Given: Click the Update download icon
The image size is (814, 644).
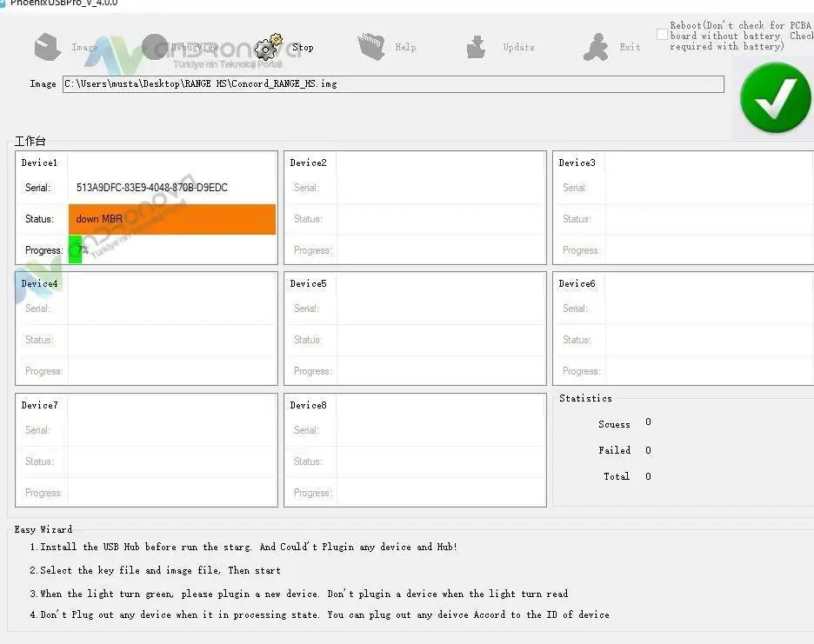Looking at the screenshot, I should pyautogui.click(x=476, y=47).
